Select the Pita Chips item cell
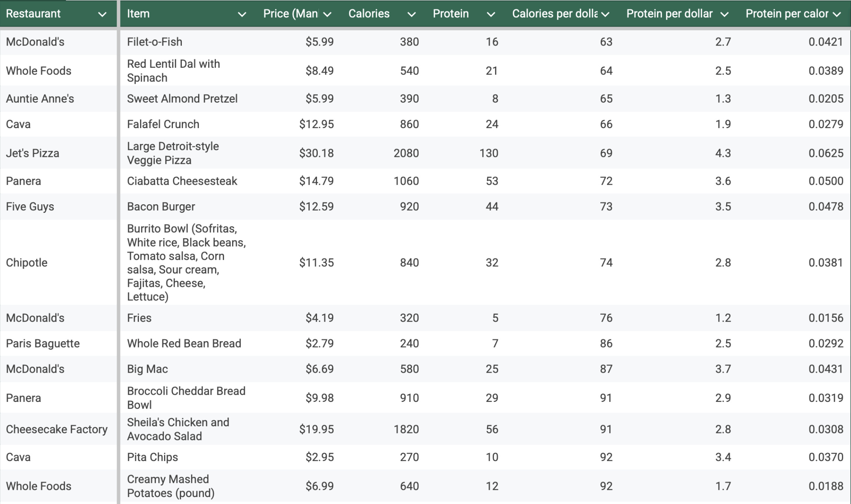The height and width of the screenshot is (504, 851). click(x=153, y=457)
